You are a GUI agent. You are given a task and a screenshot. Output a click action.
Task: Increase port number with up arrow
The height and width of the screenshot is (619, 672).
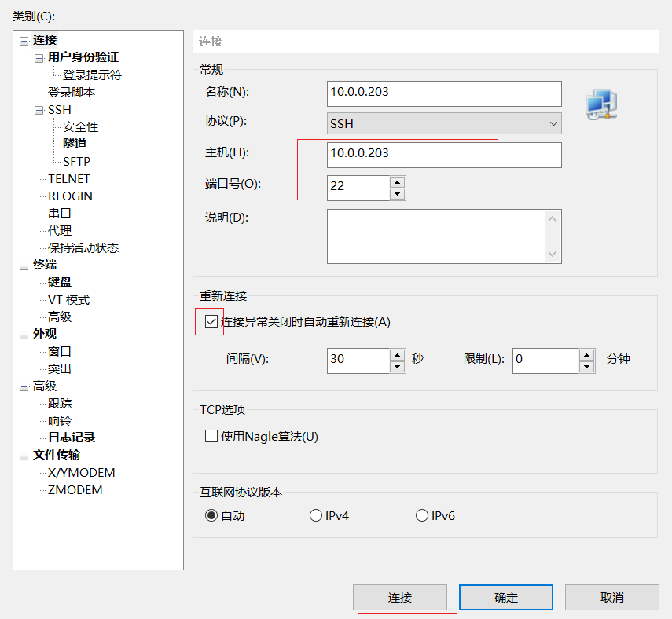point(398,181)
